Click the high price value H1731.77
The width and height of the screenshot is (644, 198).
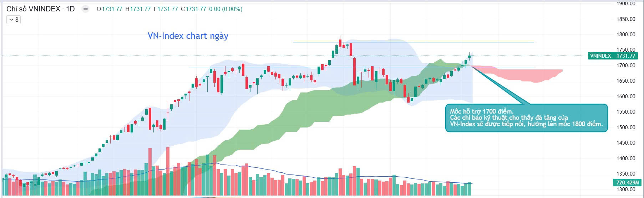tap(138, 9)
